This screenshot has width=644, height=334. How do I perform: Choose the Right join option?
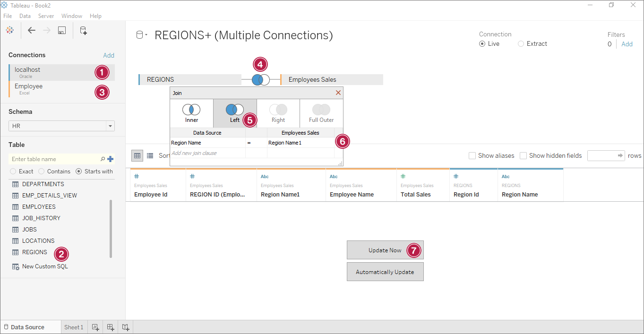click(278, 113)
